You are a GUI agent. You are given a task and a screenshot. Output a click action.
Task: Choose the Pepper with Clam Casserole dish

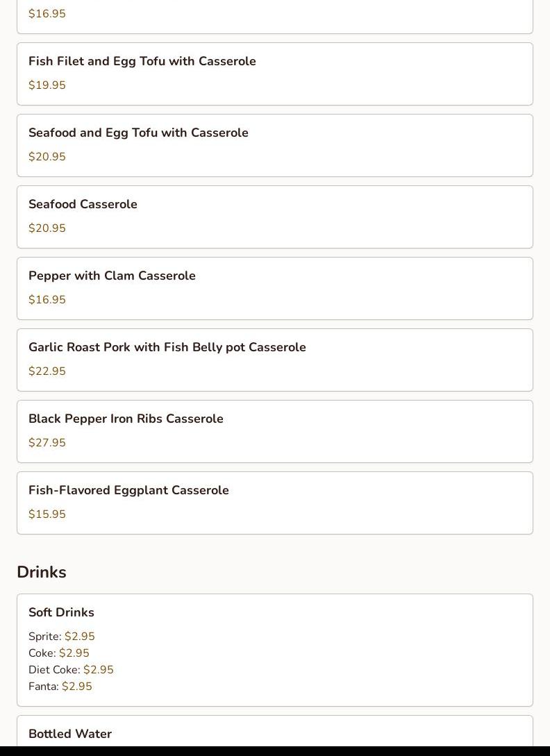(x=112, y=276)
